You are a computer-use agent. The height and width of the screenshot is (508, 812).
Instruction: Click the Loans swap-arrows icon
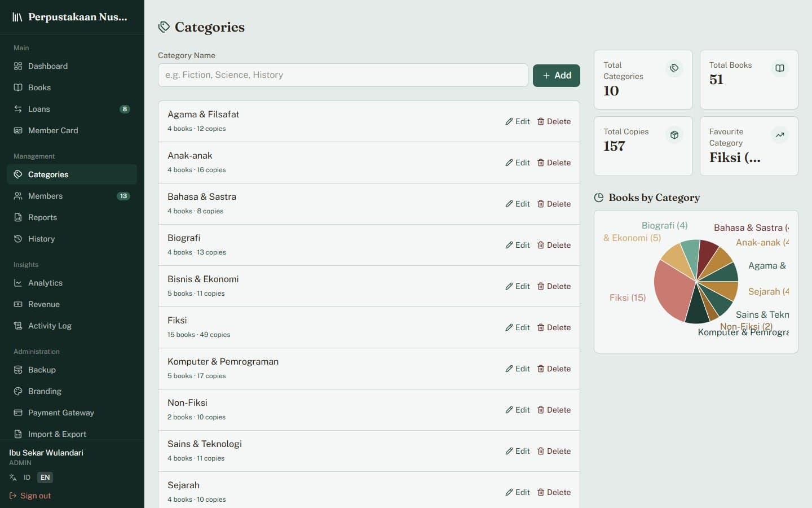(x=18, y=109)
